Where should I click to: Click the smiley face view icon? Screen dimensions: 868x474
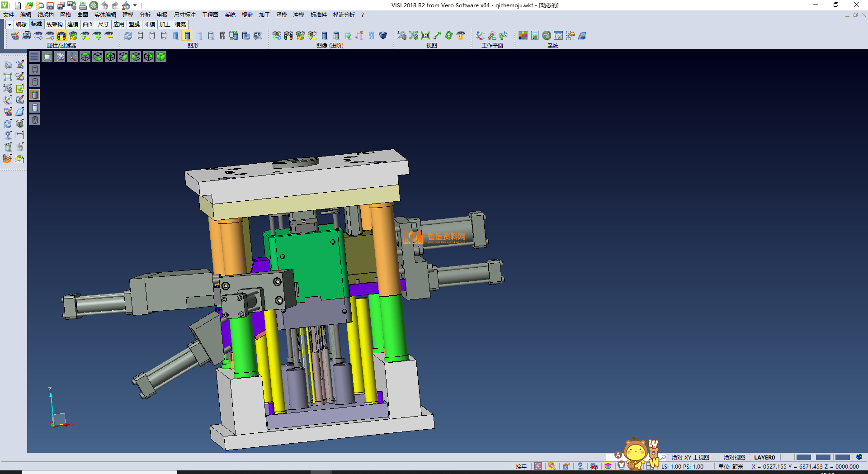click(x=461, y=36)
